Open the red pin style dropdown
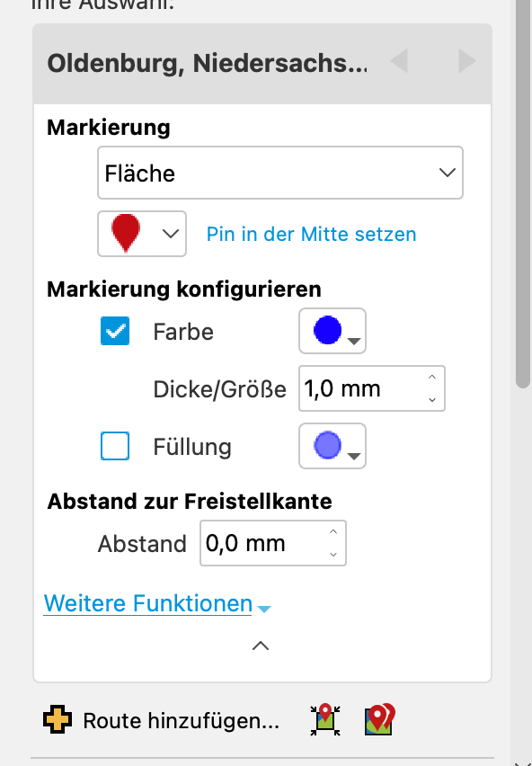532x766 pixels. click(142, 234)
